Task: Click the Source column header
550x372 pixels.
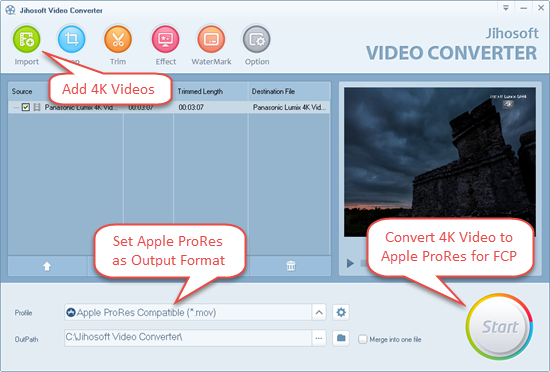Action: point(22,92)
